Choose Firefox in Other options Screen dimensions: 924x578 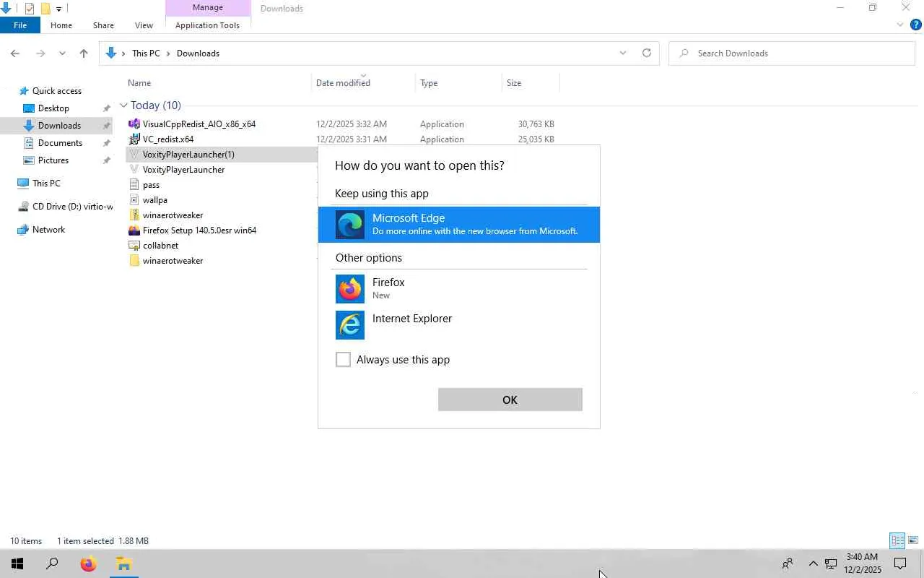tap(459, 289)
